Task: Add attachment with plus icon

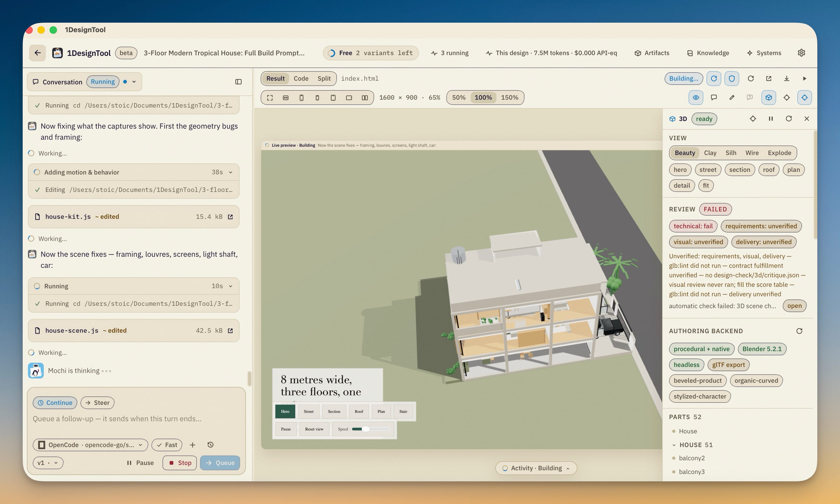Action: 193,445
